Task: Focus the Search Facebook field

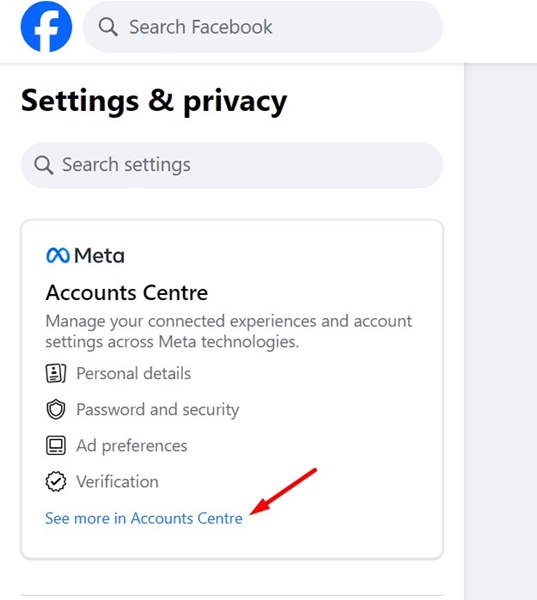Action: pos(263,27)
